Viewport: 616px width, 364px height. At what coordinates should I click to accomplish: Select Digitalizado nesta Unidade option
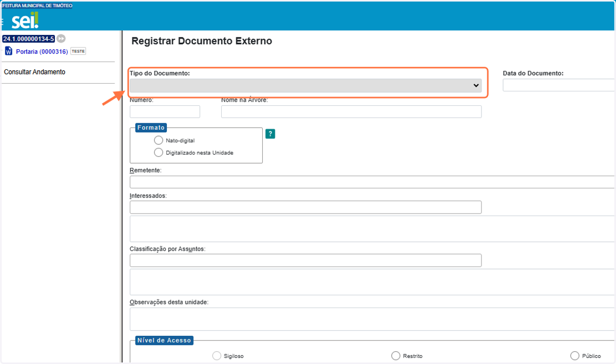(x=158, y=152)
